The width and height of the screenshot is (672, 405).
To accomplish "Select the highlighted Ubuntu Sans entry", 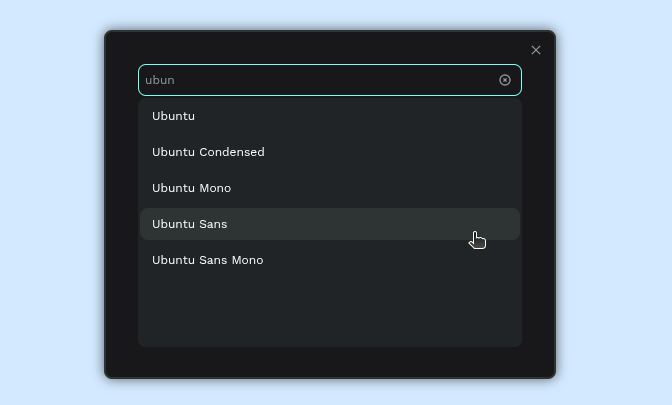I will coord(190,224).
